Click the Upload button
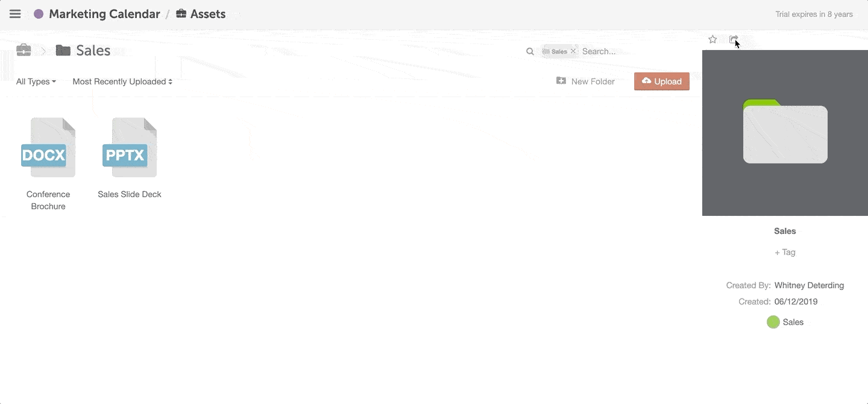The width and height of the screenshot is (868, 404). (662, 81)
